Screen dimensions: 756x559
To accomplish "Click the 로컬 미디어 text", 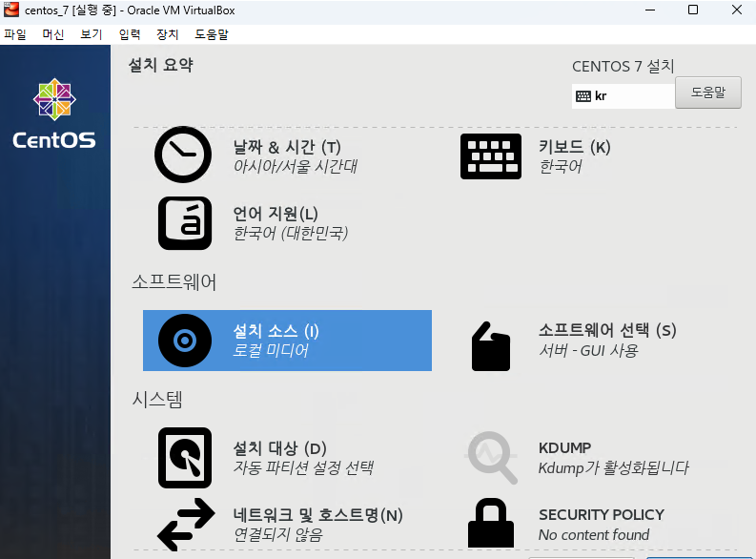I will (270, 350).
